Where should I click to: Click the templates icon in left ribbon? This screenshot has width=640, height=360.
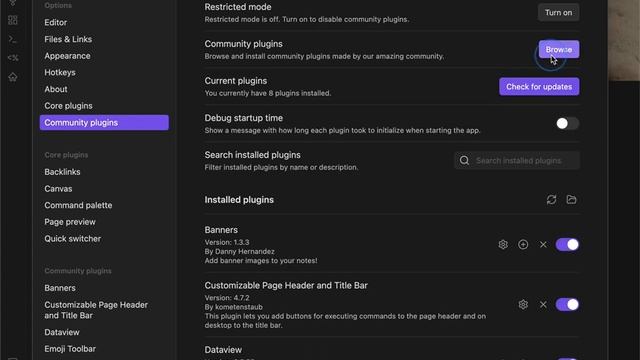click(13, 58)
